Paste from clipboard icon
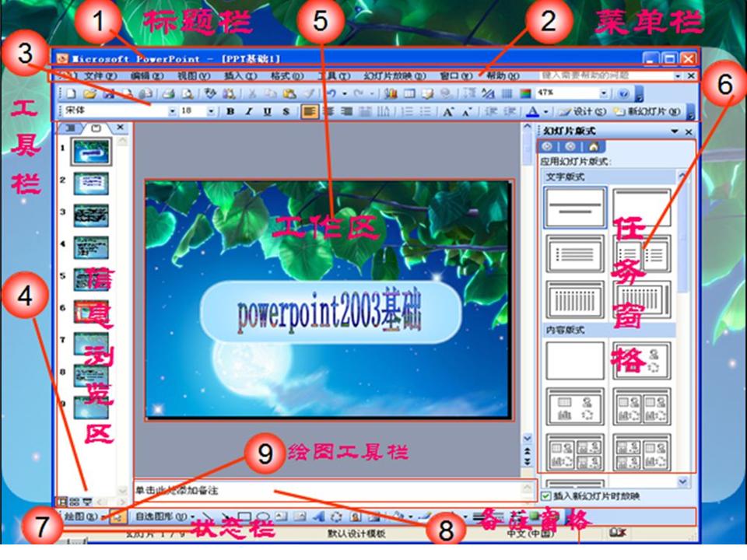The height and width of the screenshot is (560, 747). (x=289, y=94)
